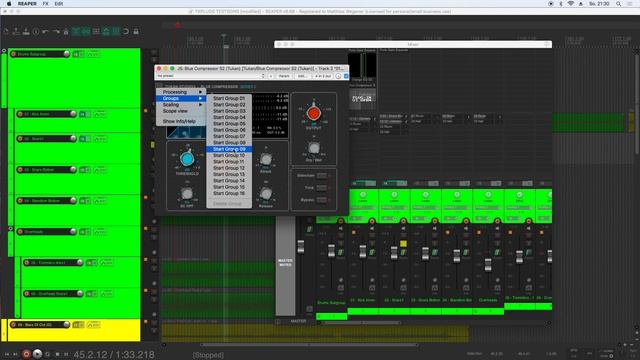Click the Dry/Wet knob on the compressor
The height and width of the screenshot is (360, 640).
(x=313, y=148)
